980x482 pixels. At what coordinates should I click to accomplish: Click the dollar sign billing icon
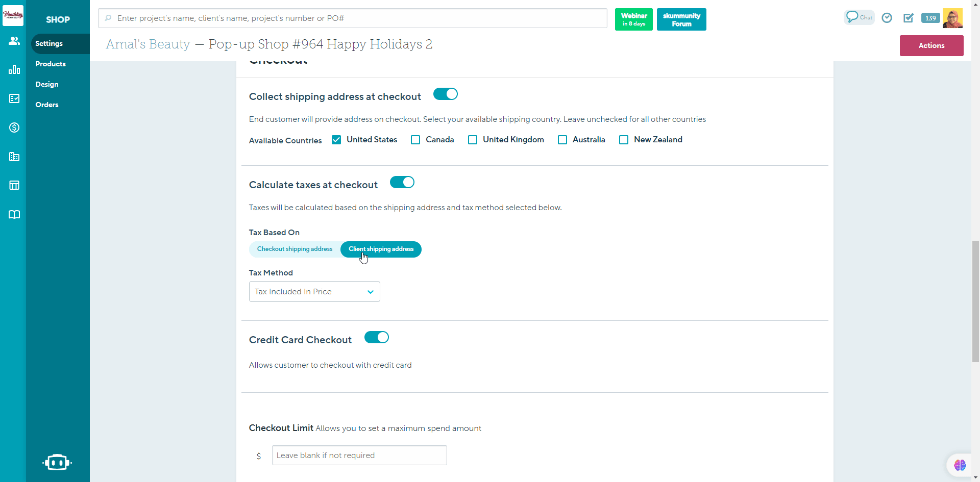(14, 128)
